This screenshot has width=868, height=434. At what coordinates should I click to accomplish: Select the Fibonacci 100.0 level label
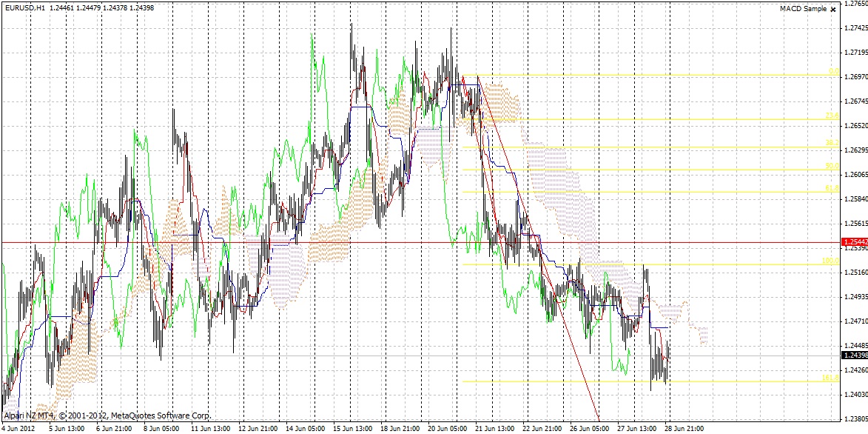[830, 261]
